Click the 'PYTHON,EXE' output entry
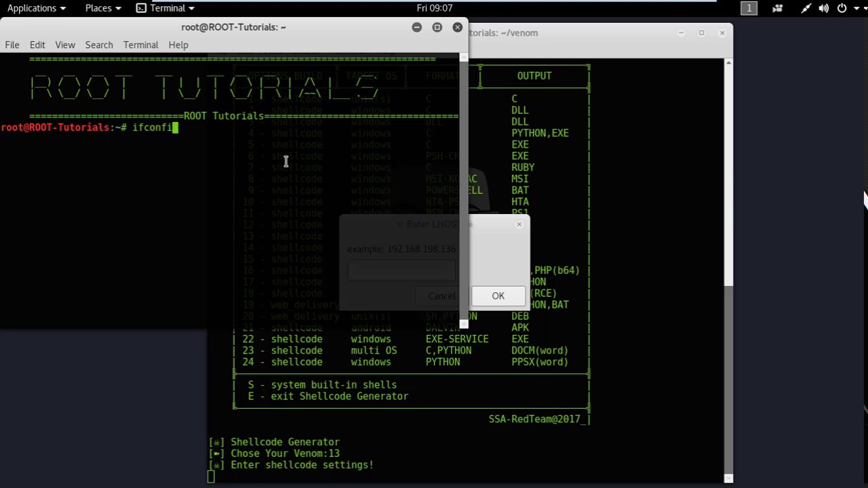Viewport: 868px width, 488px height. [x=540, y=134]
